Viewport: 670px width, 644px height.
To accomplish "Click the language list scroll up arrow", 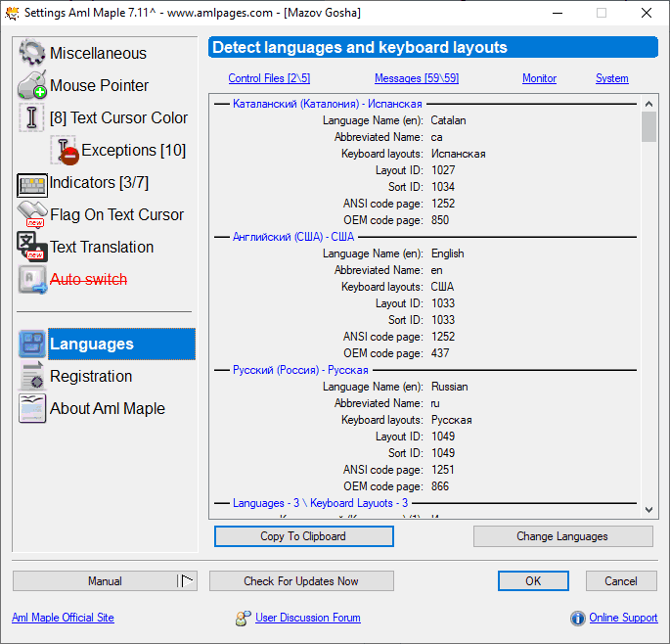I will pyautogui.click(x=648, y=104).
